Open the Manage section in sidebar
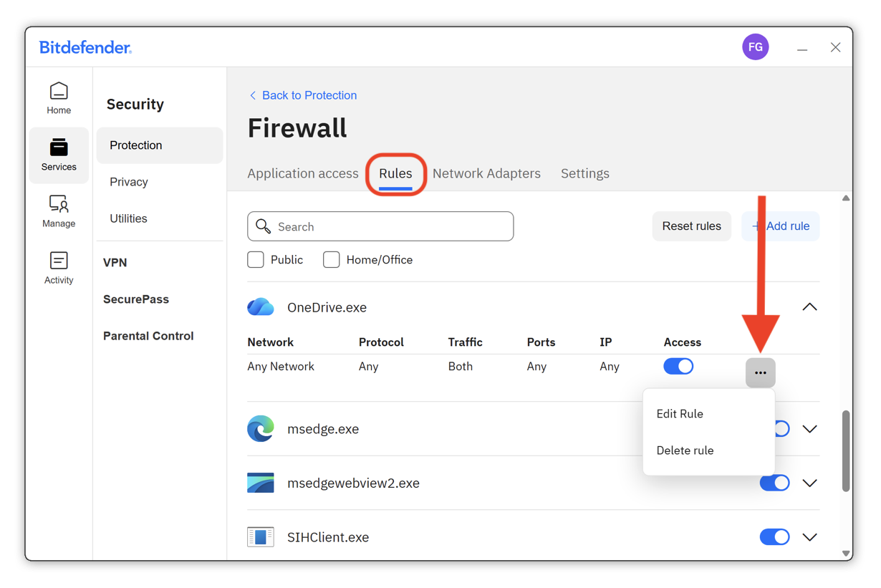Screen dimensions: 881x588 [x=59, y=211]
